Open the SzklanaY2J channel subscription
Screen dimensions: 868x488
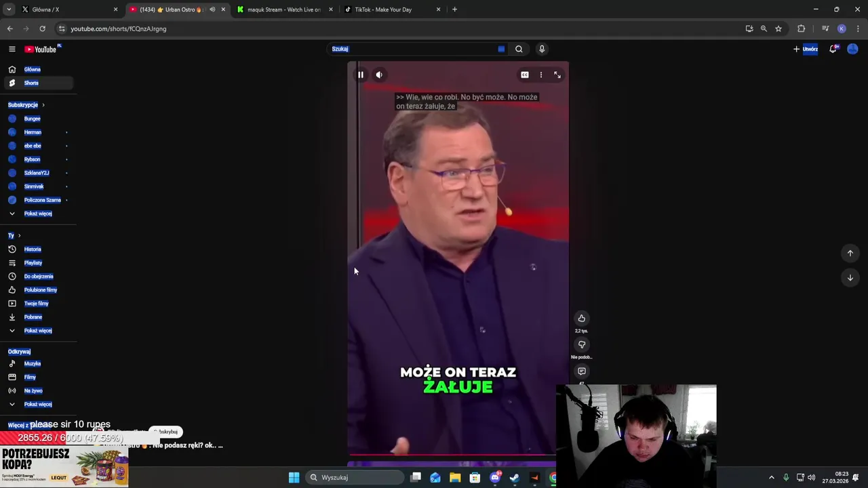(x=38, y=173)
